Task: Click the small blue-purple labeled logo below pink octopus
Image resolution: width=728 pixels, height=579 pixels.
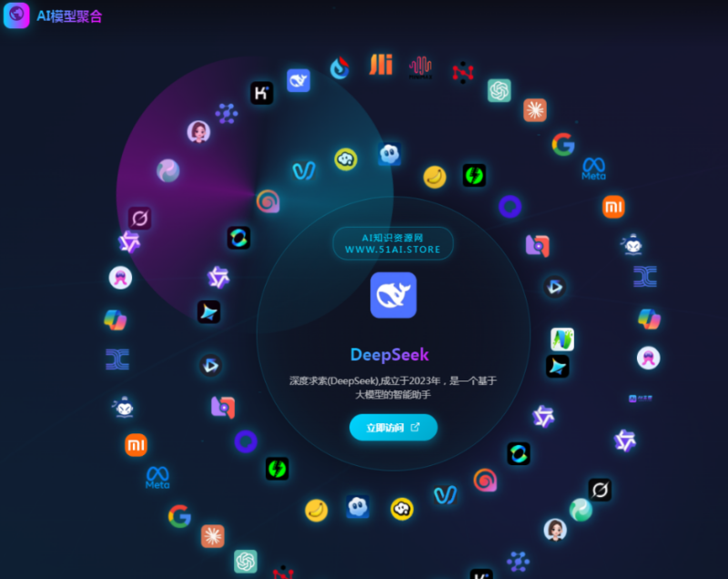Action: (641, 399)
